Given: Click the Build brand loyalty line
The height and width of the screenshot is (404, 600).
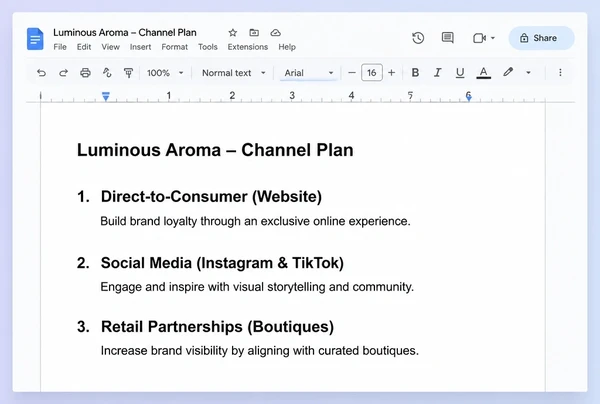Looking at the screenshot, I should pyautogui.click(x=255, y=221).
